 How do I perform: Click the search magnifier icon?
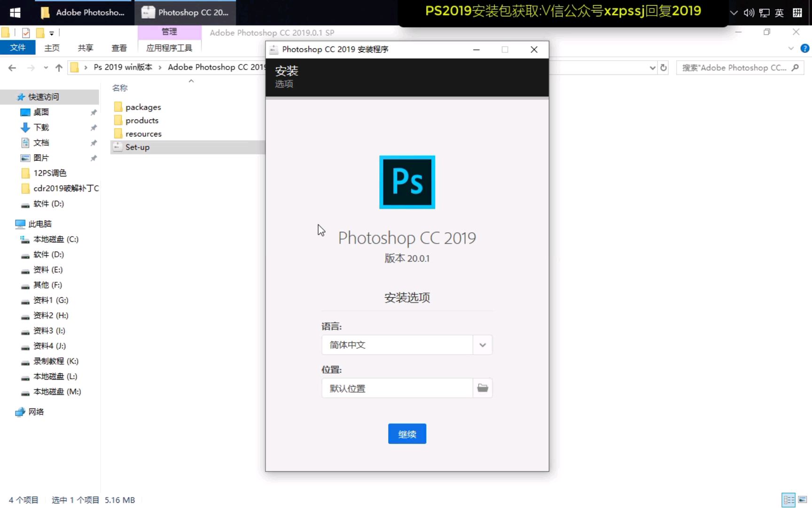coord(795,68)
